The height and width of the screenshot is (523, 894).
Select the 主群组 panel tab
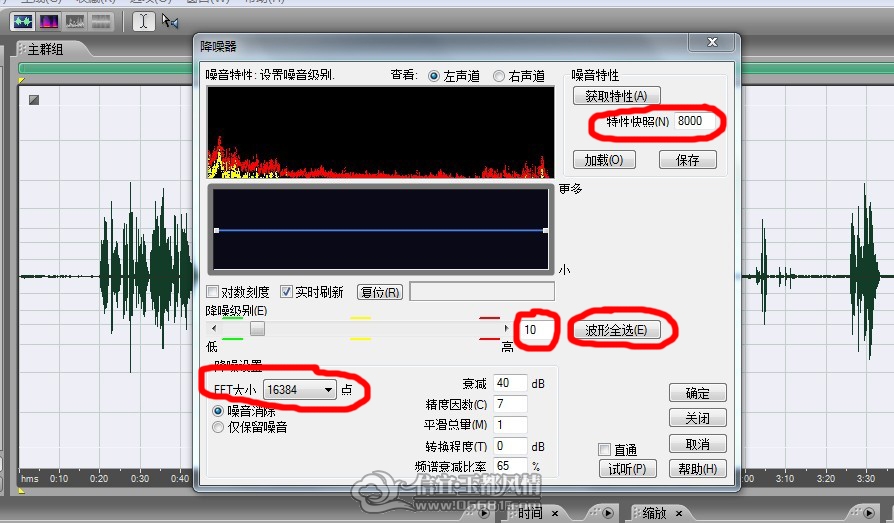pos(46,49)
